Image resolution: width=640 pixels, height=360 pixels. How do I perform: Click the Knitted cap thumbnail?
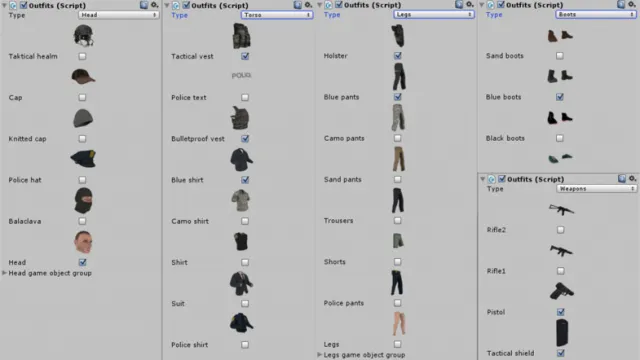pyautogui.click(x=83, y=118)
